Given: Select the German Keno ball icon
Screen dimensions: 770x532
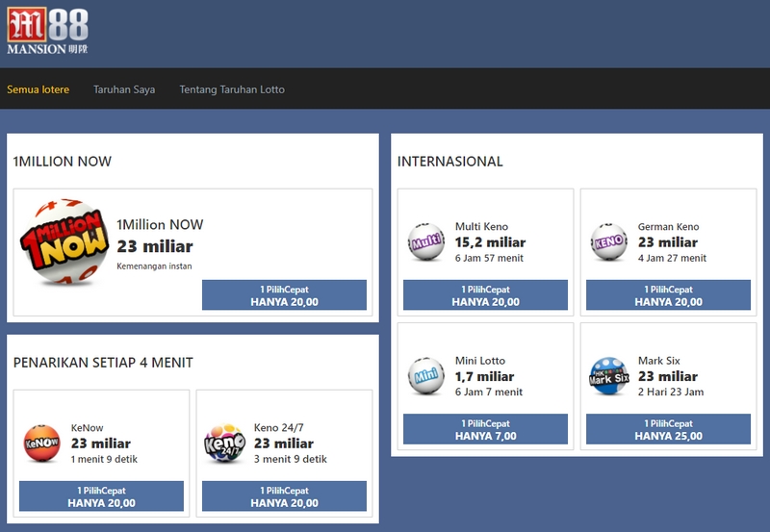Looking at the screenshot, I should [609, 242].
